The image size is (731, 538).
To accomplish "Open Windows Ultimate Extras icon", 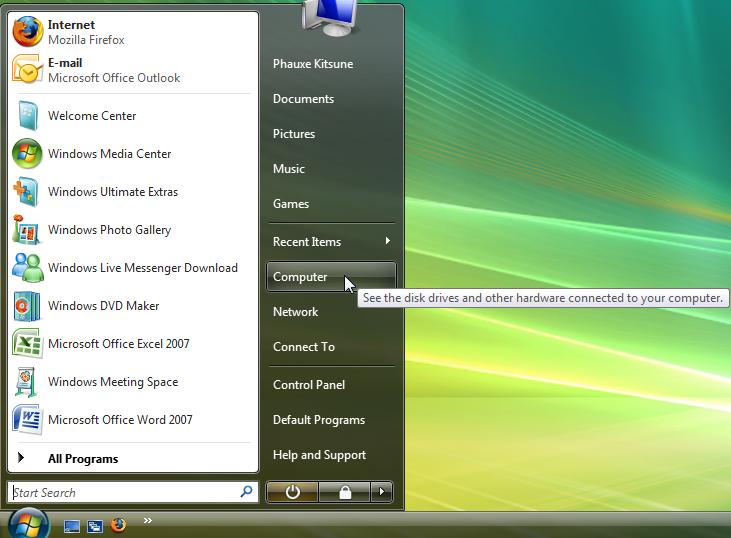I will (x=26, y=192).
